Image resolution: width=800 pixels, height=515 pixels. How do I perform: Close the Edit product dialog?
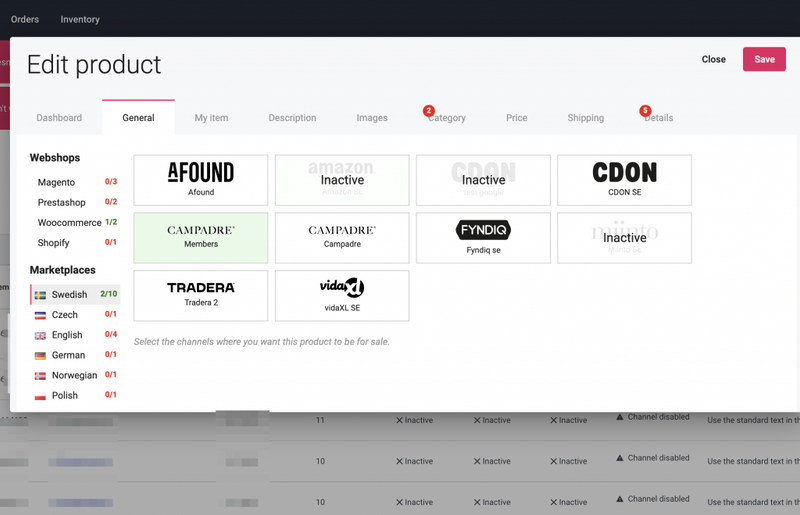coord(713,59)
